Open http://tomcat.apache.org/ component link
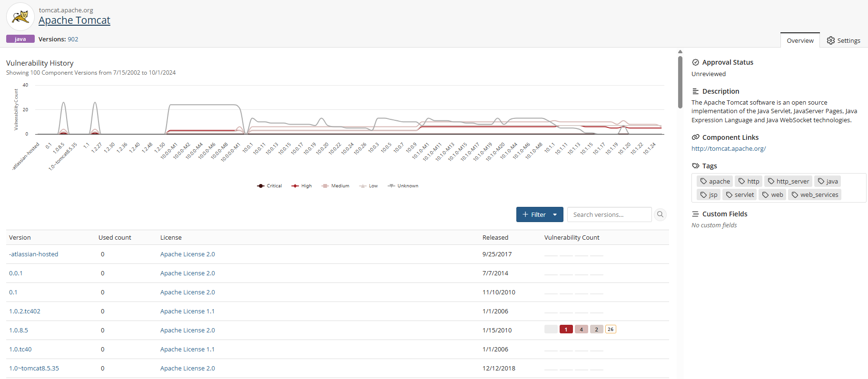This screenshot has width=868, height=379. (x=729, y=148)
